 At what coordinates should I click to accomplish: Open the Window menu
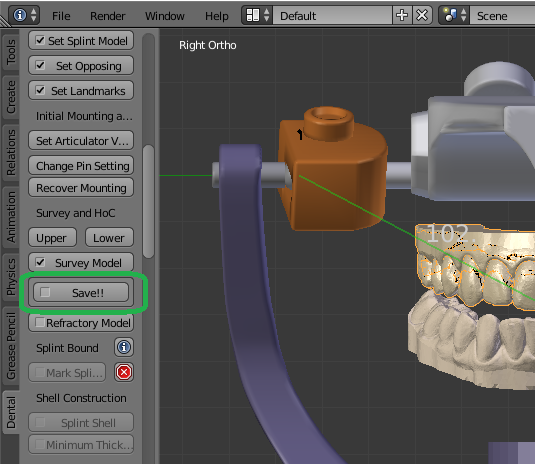pyautogui.click(x=164, y=16)
